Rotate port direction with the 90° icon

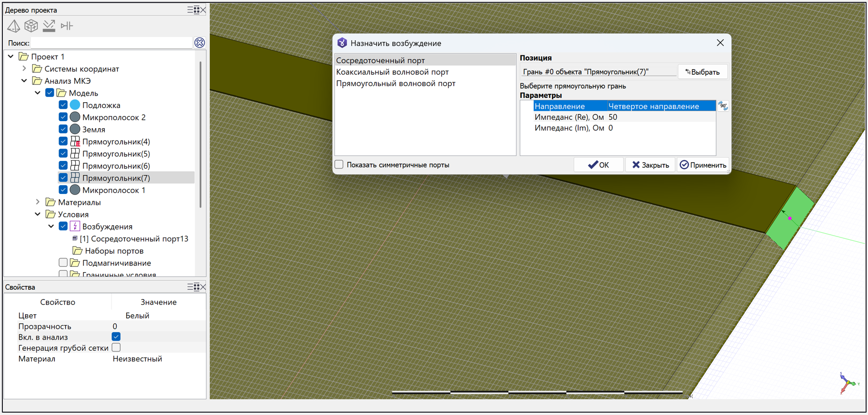[x=723, y=106]
